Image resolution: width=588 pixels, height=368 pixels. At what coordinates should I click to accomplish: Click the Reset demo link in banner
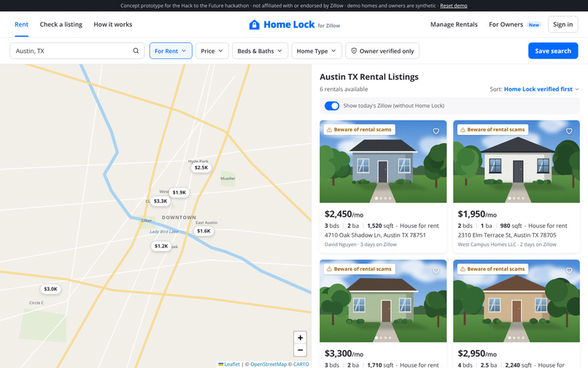(x=453, y=6)
